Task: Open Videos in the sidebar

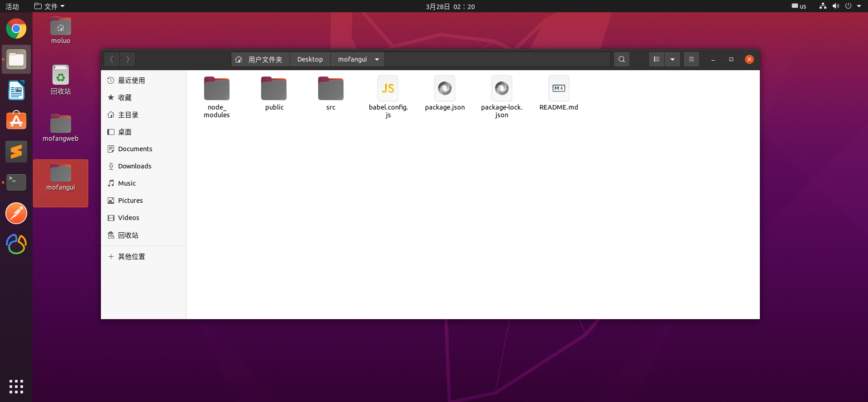Action: pos(143,218)
